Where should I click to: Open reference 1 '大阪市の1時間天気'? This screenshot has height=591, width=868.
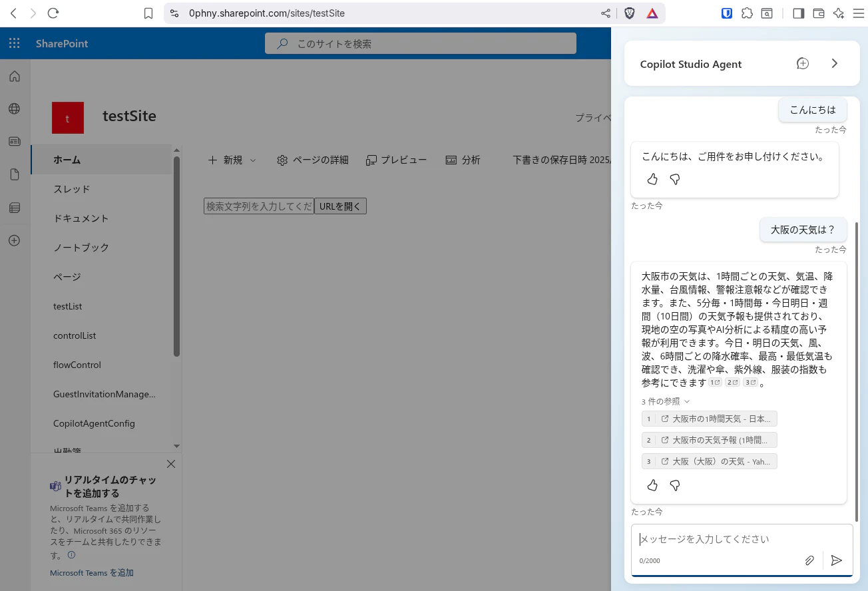[x=709, y=419]
